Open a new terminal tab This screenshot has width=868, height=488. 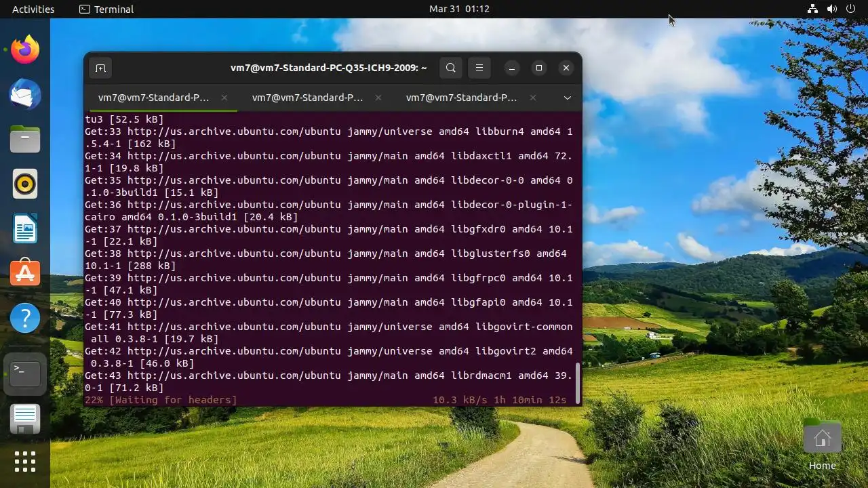(x=100, y=68)
